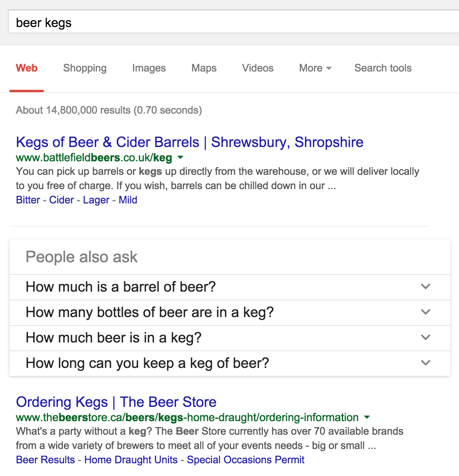Expand 'How much beer is in a keg?' chevron
Image resolution: width=459 pixels, height=476 pixels.
[x=426, y=337]
